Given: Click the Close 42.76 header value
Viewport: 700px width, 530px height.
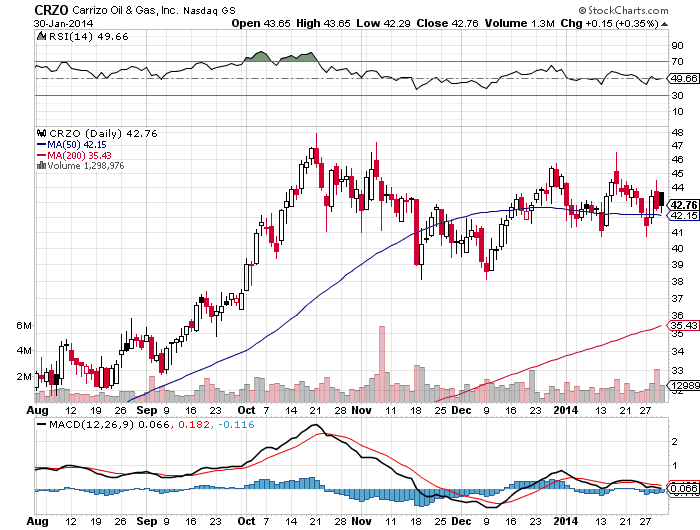Looking at the screenshot, I should tap(447, 23).
